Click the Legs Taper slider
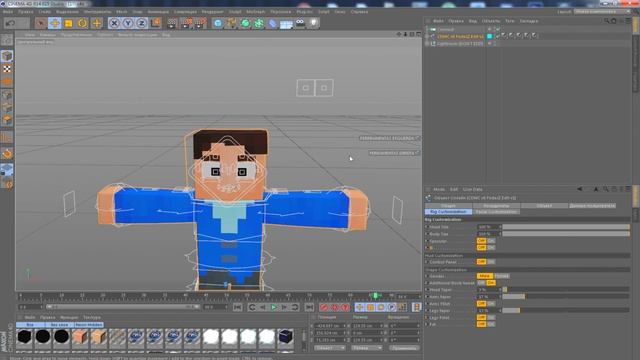640x360 pixels. (566, 311)
